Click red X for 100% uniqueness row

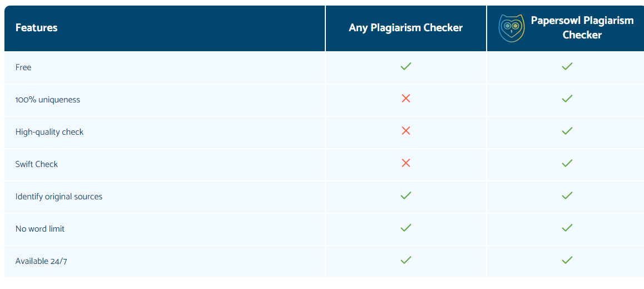pos(406,98)
